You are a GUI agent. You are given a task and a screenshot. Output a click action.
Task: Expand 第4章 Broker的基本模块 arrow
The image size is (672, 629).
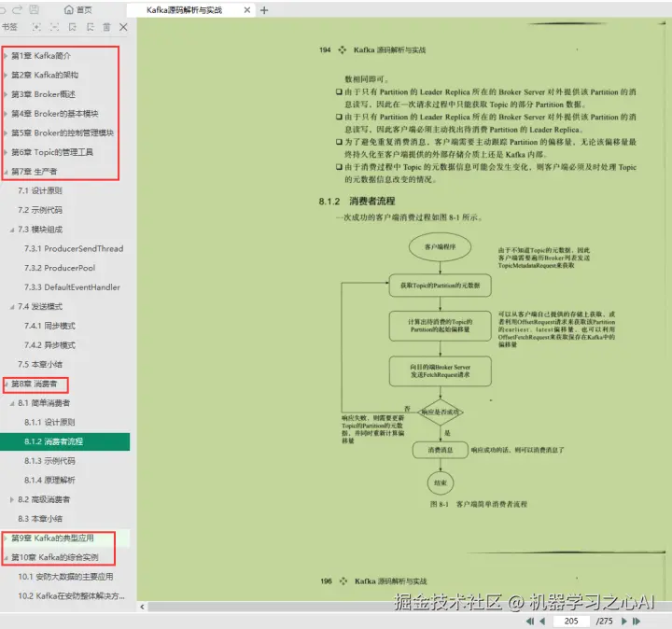point(6,114)
